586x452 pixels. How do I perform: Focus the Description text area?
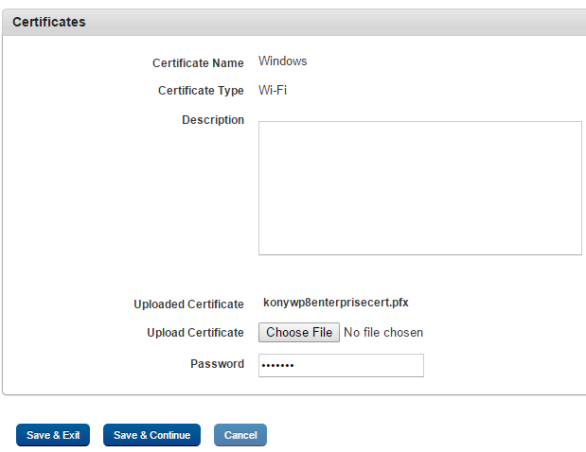tap(420, 188)
